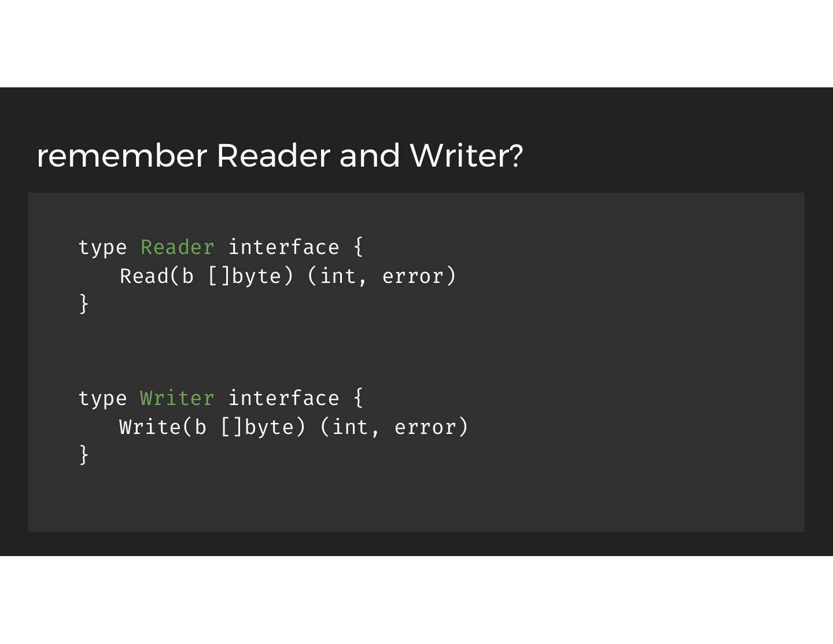Click the Write method name
The image size is (833, 644).
(x=150, y=428)
